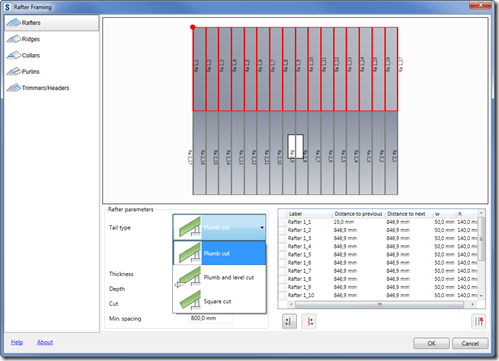This screenshot has width=499, height=361.
Task: Click the Min. spacing input field
Action: (211, 318)
